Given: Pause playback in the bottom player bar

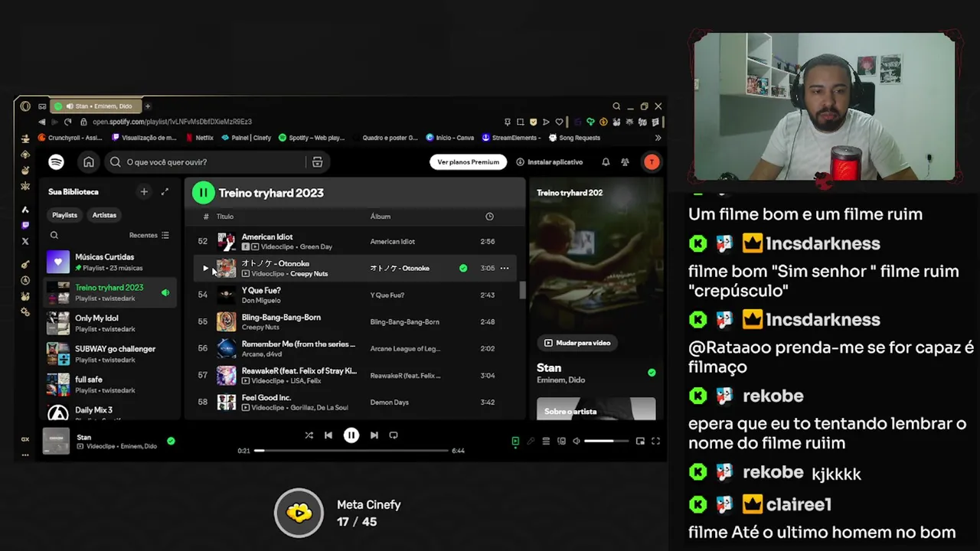Looking at the screenshot, I should point(351,435).
